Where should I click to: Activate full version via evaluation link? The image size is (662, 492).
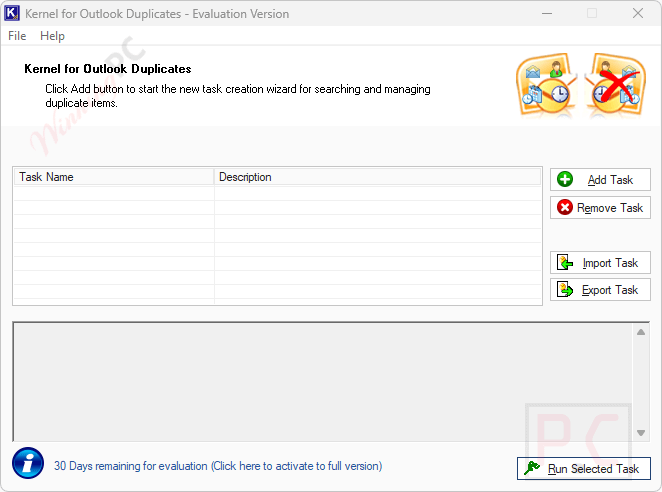click(x=218, y=466)
